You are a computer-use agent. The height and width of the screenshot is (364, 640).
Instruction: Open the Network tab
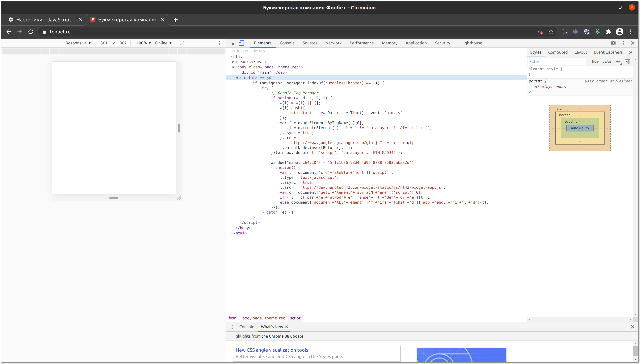click(333, 43)
